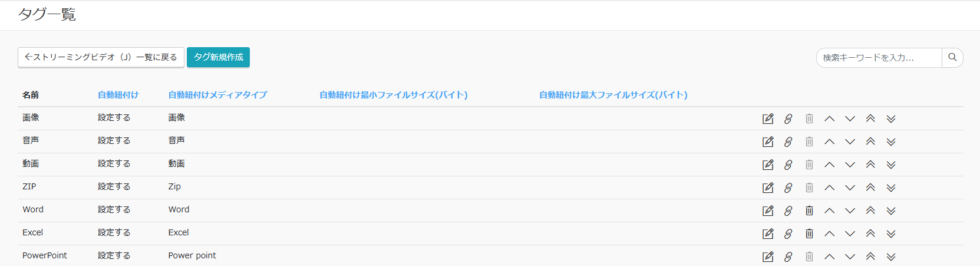
Task: Move 音声 tag down one position
Action: coord(850,142)
